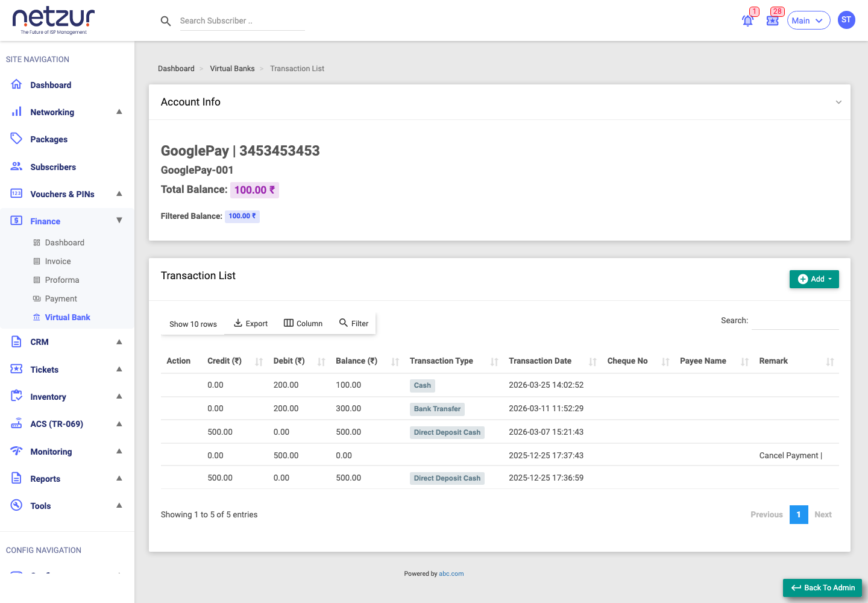The width and height of the screenshot is (868, 603).
Task: Open the Add transaction dropdown button
Action: (x=814, y=279)
